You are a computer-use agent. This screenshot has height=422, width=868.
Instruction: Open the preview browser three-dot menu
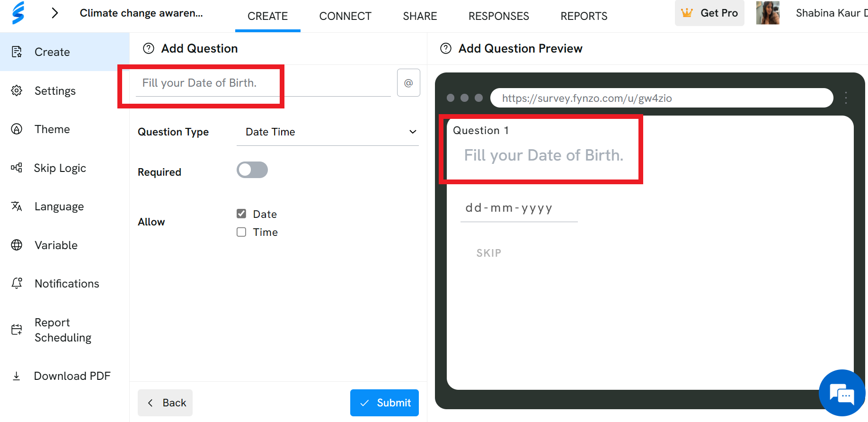(846, 98)
